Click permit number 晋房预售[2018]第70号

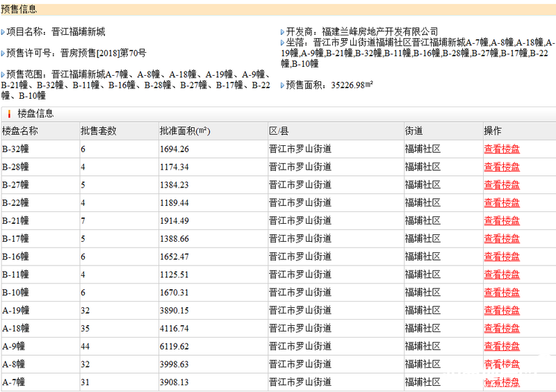(x=103, y=54)
